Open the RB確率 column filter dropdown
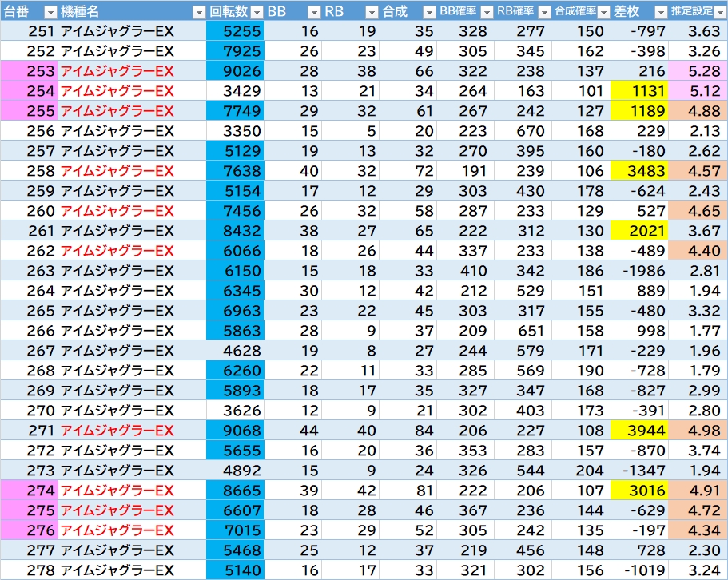Image resolution: width=728 pixels, height=580 pixels. [545, 13]
